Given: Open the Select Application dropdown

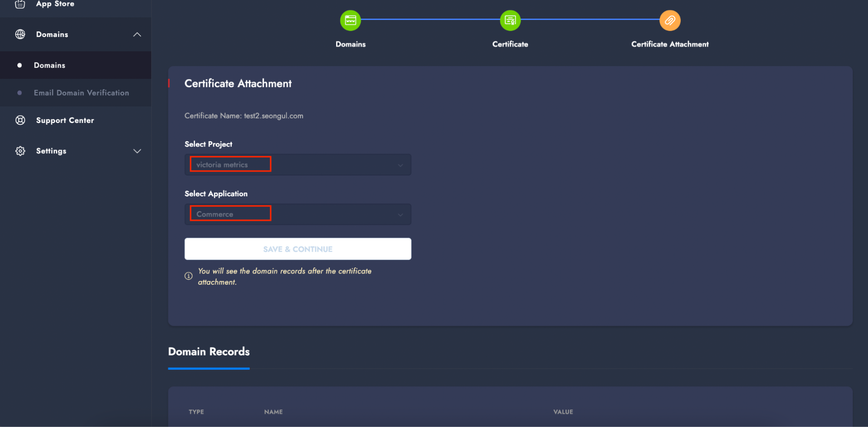Looking at the screenshot, I should 297,215.
